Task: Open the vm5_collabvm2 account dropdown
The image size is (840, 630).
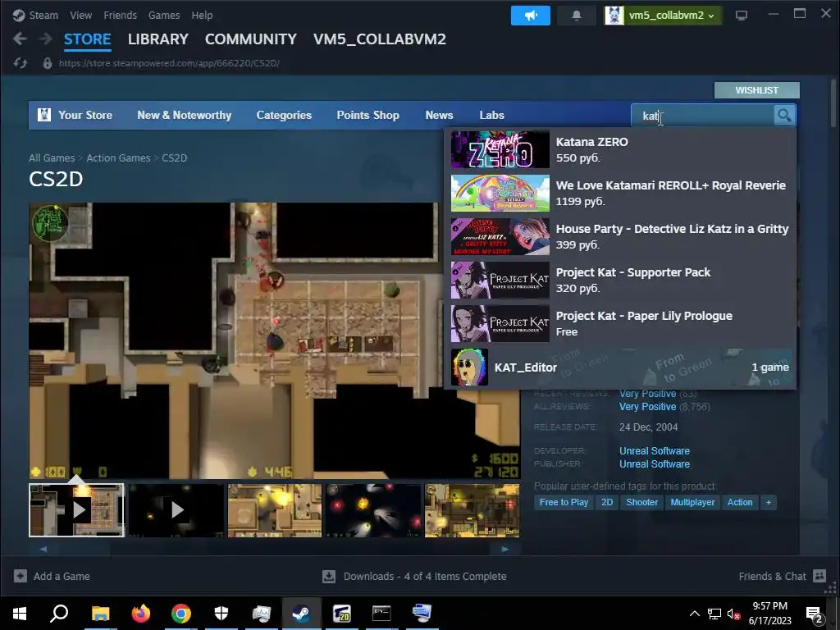Action: (663, 16)
